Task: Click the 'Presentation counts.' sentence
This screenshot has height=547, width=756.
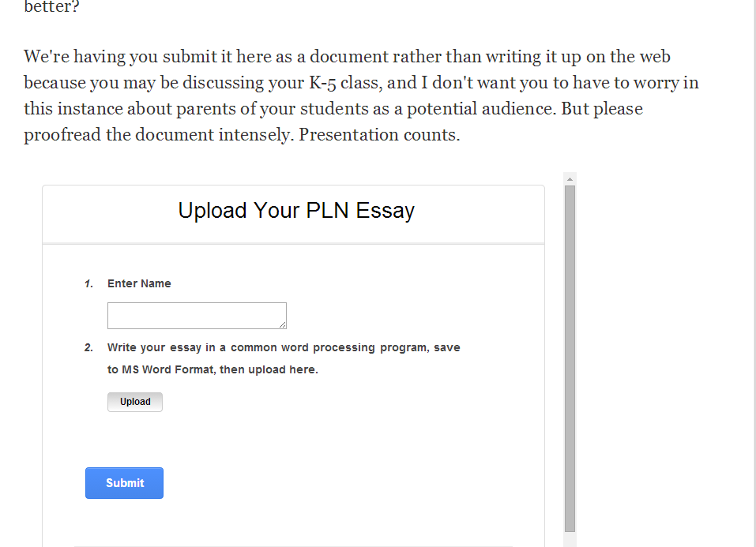Action: 379,135
